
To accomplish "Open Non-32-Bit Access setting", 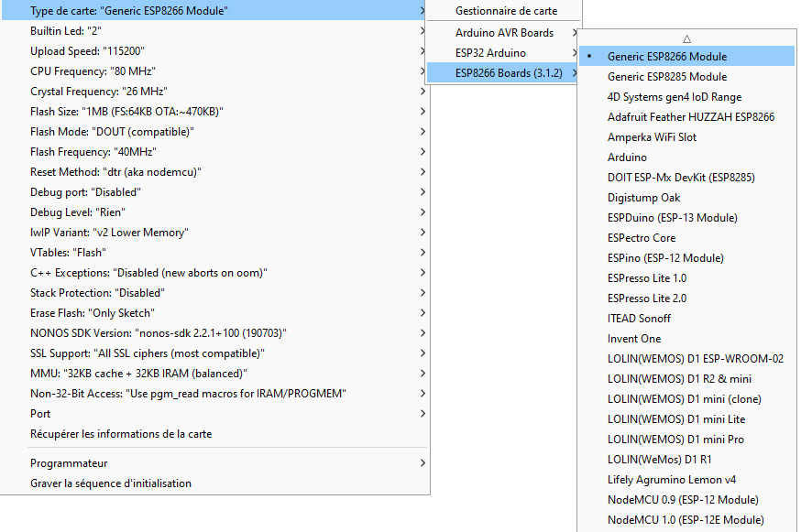I will (214, 394).
